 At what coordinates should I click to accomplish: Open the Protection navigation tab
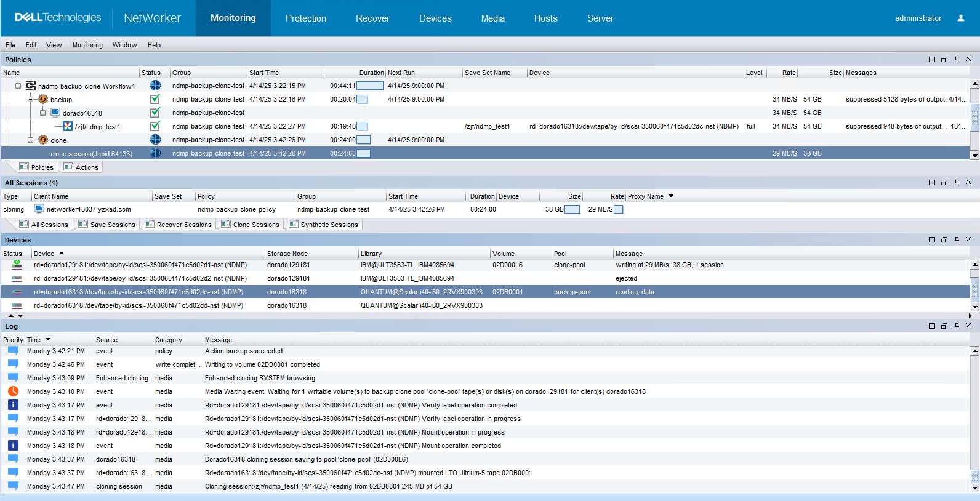coord(306,18)
